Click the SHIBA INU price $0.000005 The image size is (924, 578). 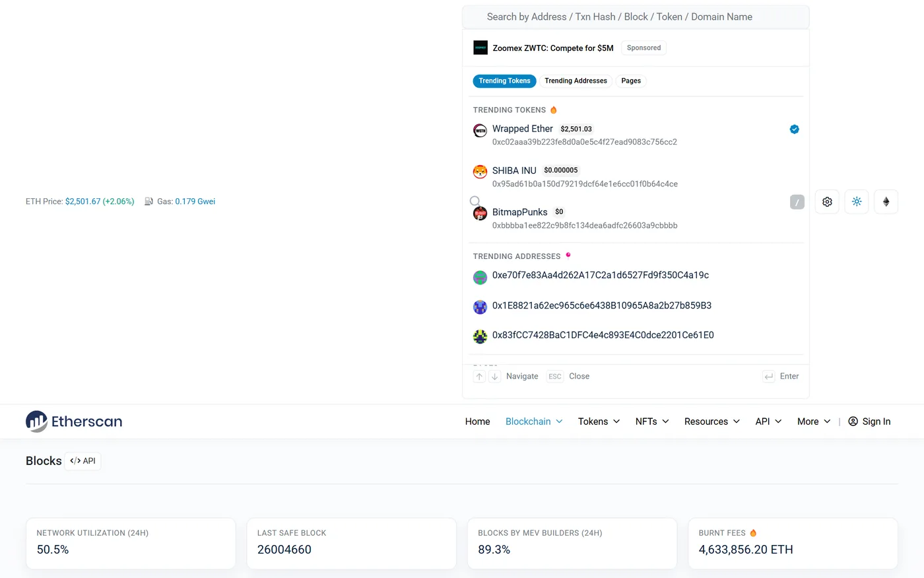(x=561, y=170)
